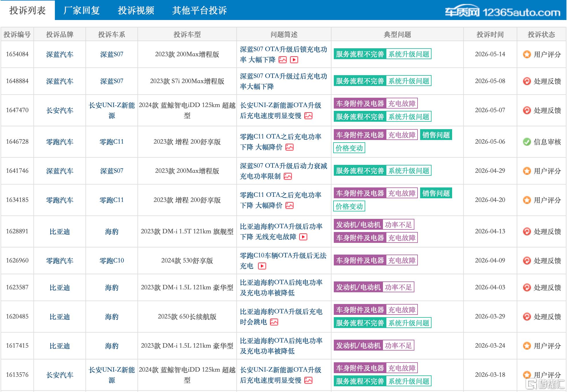This screenshot has width=567, height=392.
Task: Click green 信息审核 check icon, row 1646728
Action: point(527,142)
